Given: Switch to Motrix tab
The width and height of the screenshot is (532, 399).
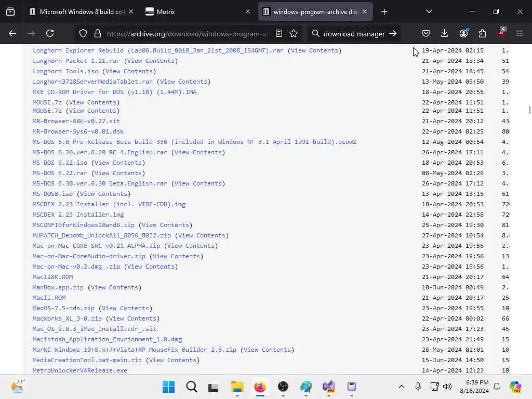Looking at the screenshot, I should click(198, 12).
